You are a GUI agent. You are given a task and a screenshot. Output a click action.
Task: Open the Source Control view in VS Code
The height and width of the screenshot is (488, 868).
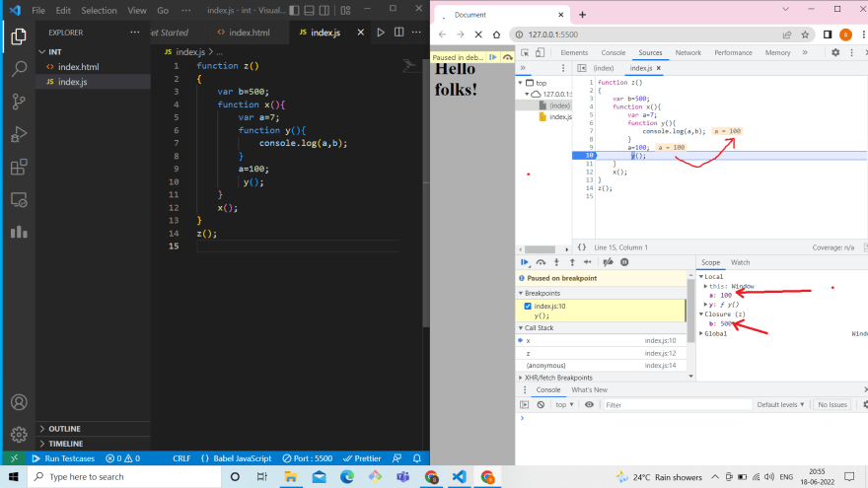click(x=19, y=102)
